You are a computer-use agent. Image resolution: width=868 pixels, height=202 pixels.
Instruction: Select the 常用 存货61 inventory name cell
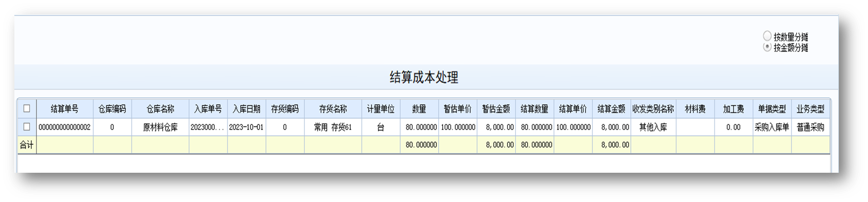click(x=333, y=127)
